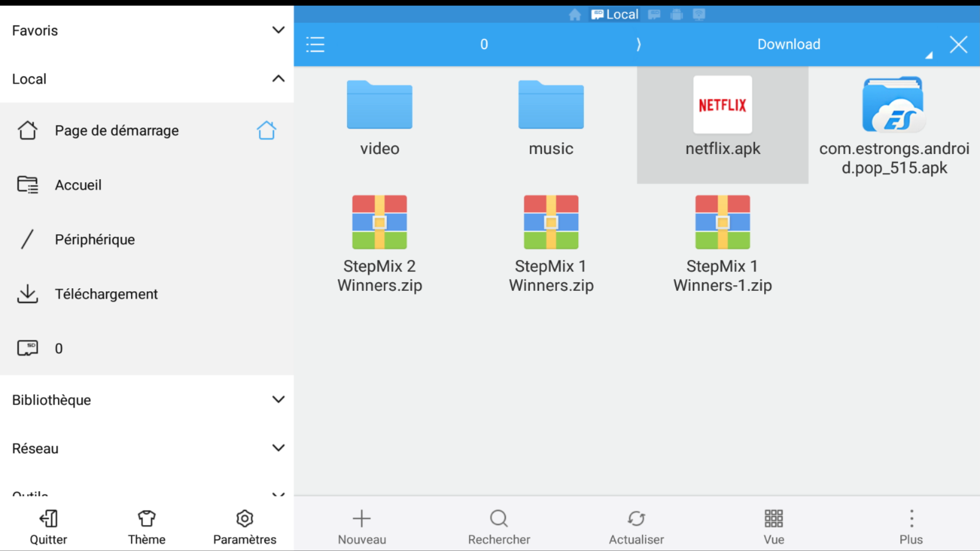Click the Quitter exit icon
The width and height of the screenshot is (980, 551).
(x=48, y=518)
